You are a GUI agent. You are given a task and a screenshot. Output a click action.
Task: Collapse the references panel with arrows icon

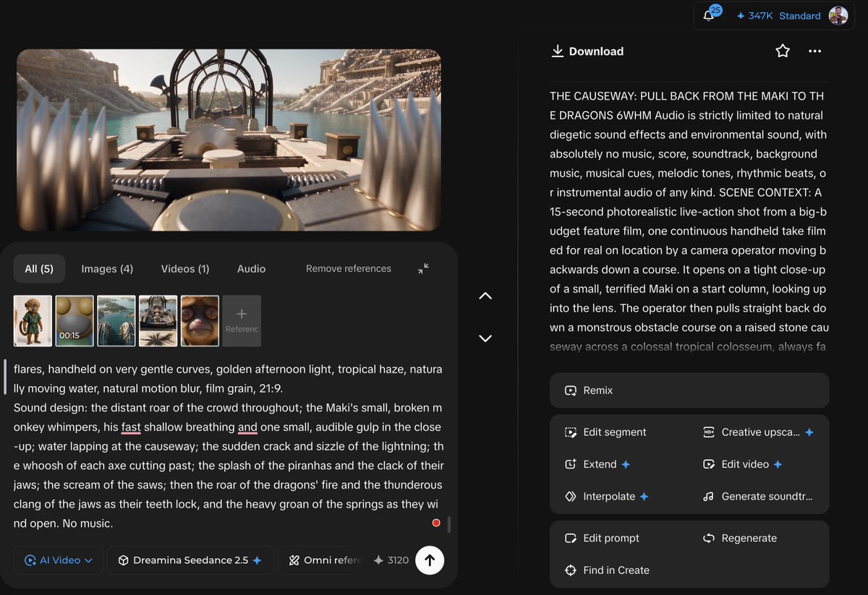424,268
